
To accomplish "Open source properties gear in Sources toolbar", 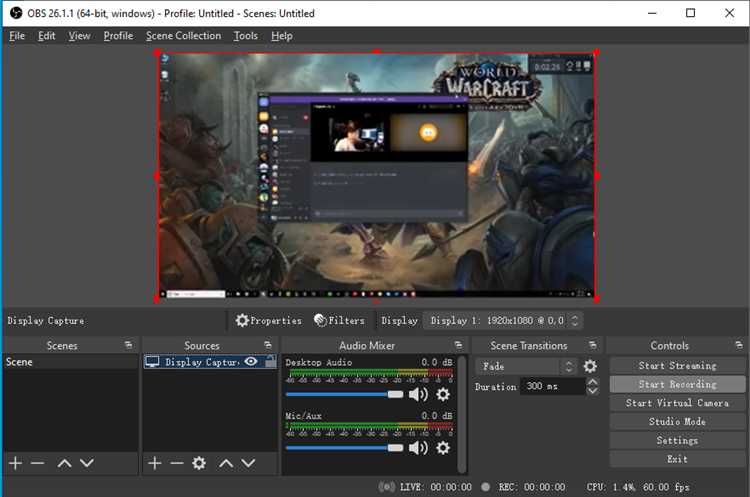I will (199, 463).
